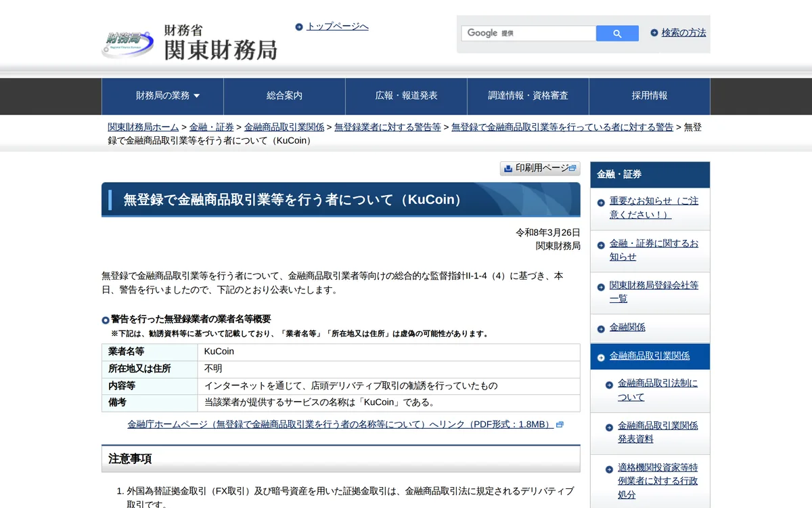Click the date 令和8年3月26日
The height and width of the screenshot is (508, 812).
point(548,232)
